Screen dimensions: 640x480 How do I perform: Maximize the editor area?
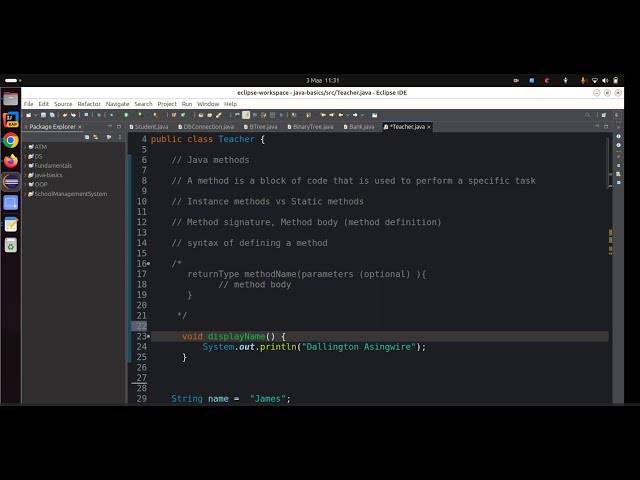pyautogui.click(x=606, y=127)
